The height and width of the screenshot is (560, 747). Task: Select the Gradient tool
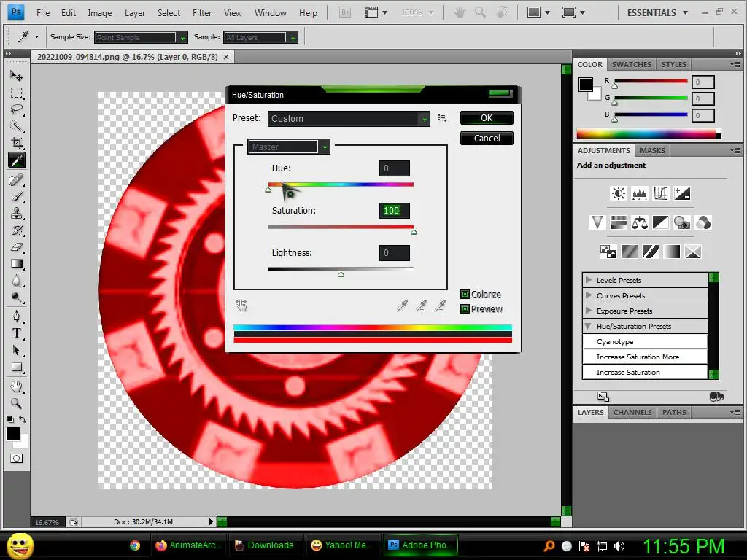[17, 263]
